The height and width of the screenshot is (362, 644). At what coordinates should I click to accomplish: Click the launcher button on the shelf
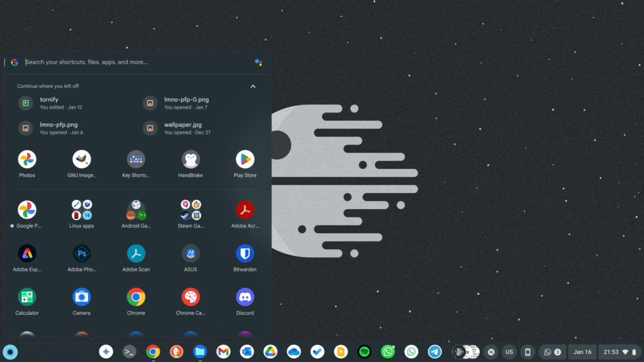[10, 352]
